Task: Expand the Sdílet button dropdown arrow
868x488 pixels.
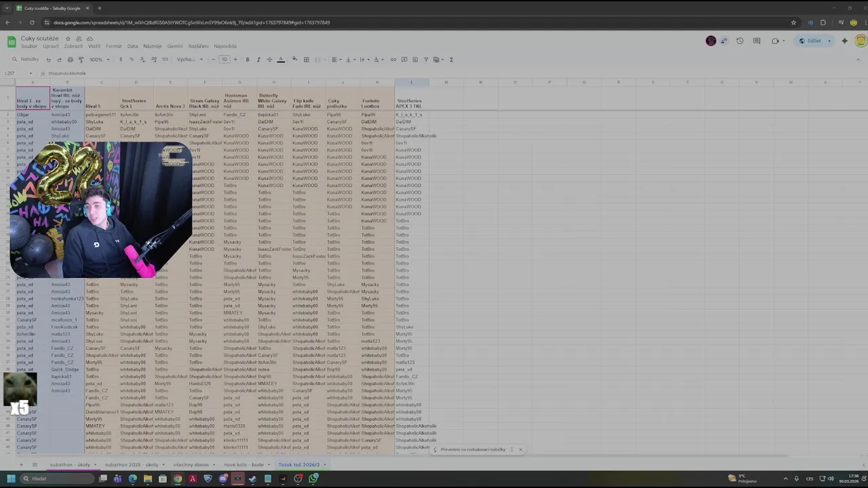Action: pos(829,41)
